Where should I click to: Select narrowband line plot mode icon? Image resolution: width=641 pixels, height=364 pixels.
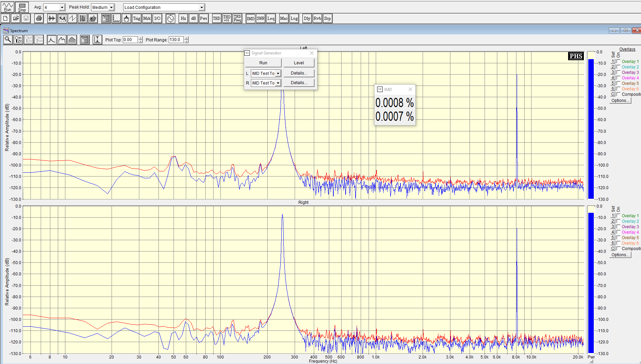tap(52, 40)
